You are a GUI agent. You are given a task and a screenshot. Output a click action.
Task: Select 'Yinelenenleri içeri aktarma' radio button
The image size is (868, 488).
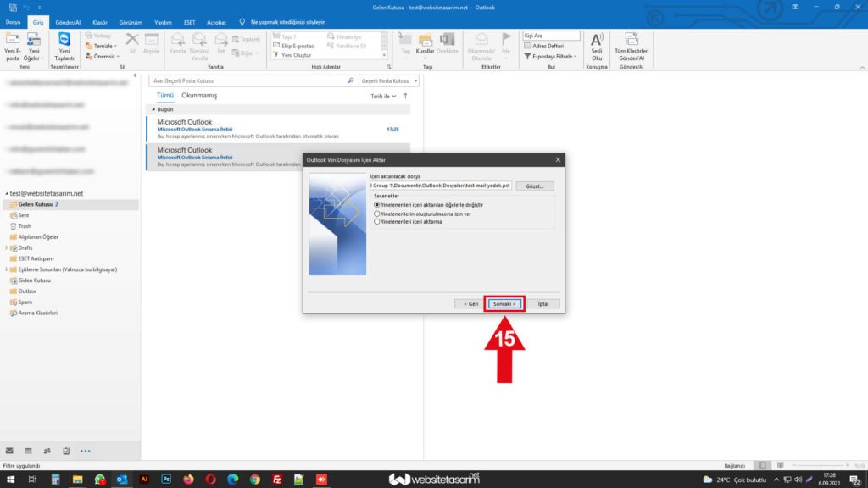coord(377,222)
